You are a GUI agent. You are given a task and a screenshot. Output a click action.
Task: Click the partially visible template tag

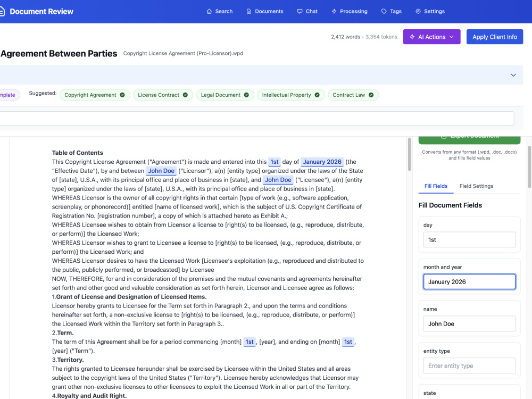click(x=10, y=95)
